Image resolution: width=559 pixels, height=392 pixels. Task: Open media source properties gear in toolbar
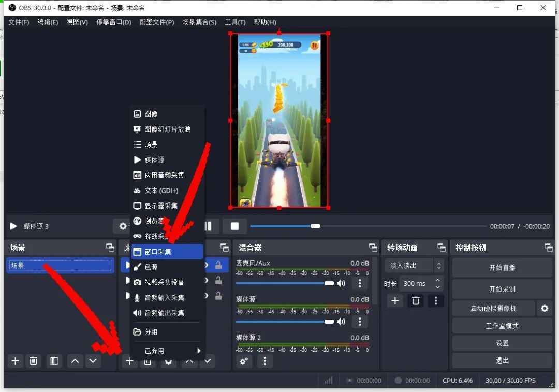click(x=123, y=226)
